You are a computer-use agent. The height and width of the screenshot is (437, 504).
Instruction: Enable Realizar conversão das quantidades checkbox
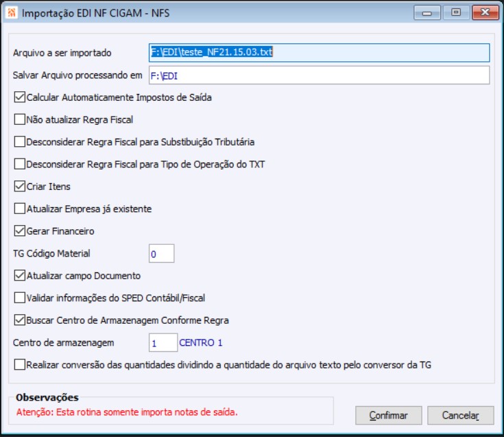[x=20, y=365]
